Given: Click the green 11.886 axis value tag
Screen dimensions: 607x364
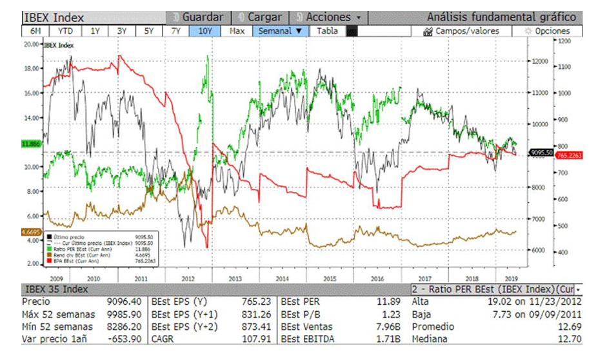Looking at the screenshot, I should coord(31,144).
